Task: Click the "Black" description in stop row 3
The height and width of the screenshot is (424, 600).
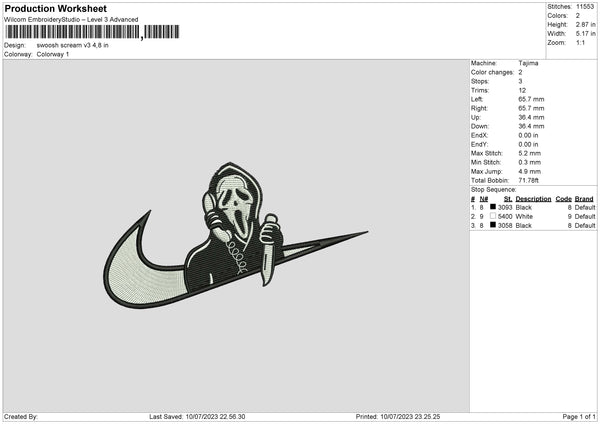Action: (x=523, y=225)
